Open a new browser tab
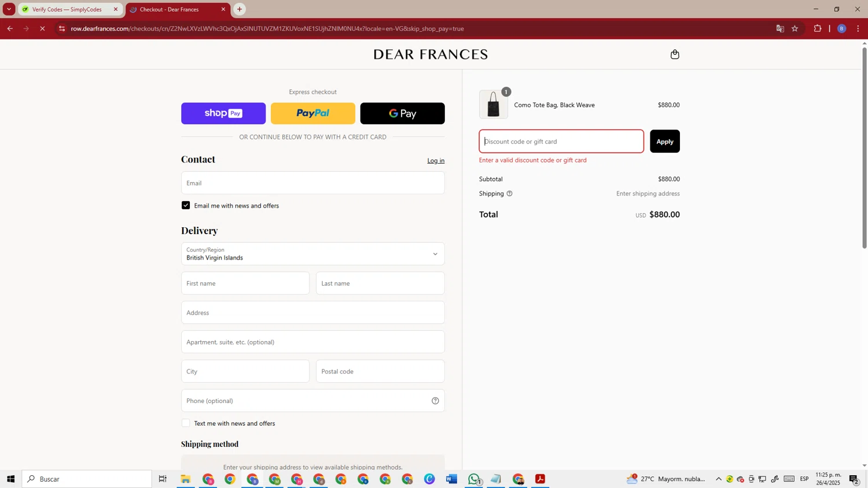Viewport: 868px width, 488px height. [240, 9]
